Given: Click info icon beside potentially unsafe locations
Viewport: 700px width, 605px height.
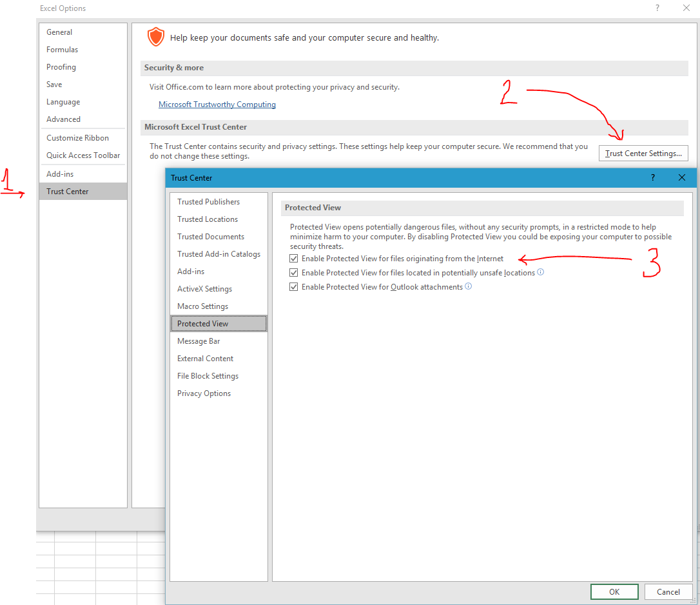Looking at the screenshot, I should click(541, 272).
